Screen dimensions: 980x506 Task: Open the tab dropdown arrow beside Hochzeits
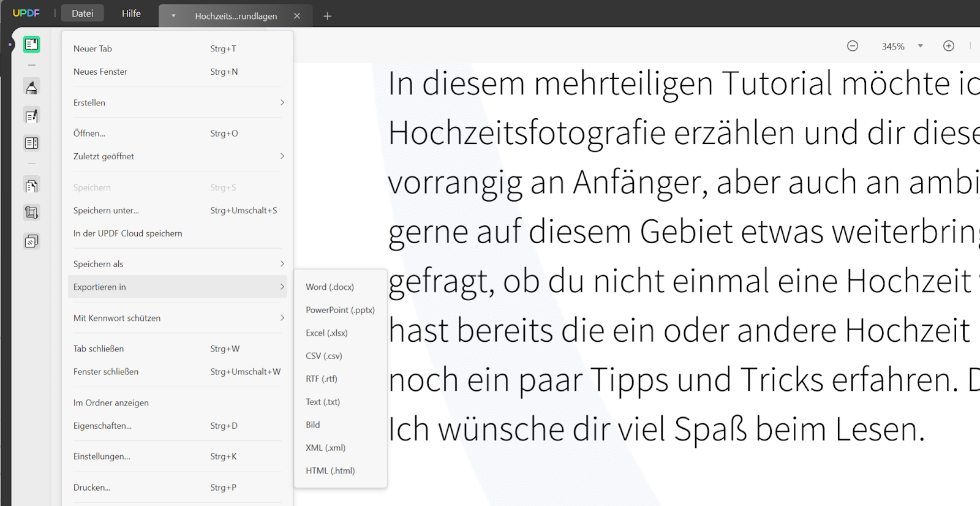click(x=173, y=16)
